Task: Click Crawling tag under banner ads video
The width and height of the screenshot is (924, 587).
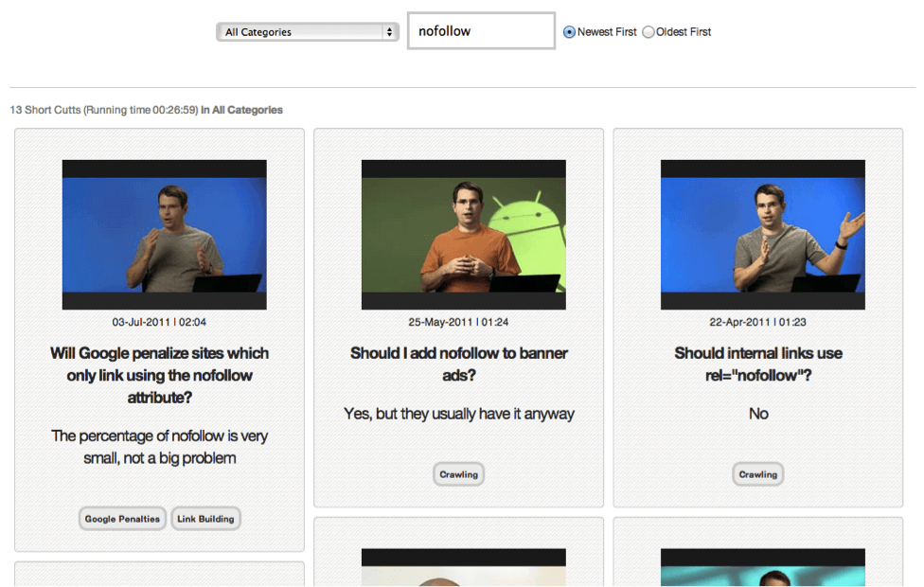Action: tap(458, 474)
